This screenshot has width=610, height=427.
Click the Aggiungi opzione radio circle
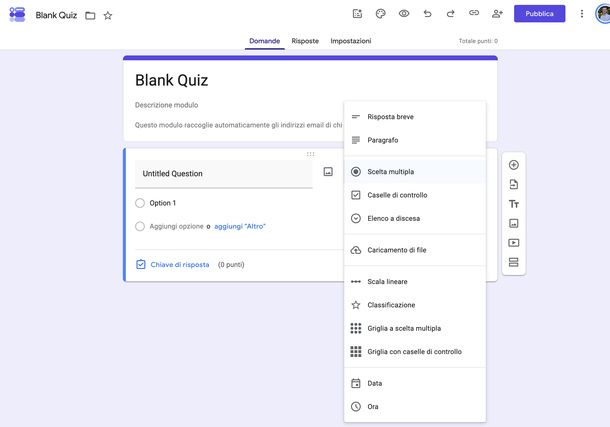(x=140, y=226)
